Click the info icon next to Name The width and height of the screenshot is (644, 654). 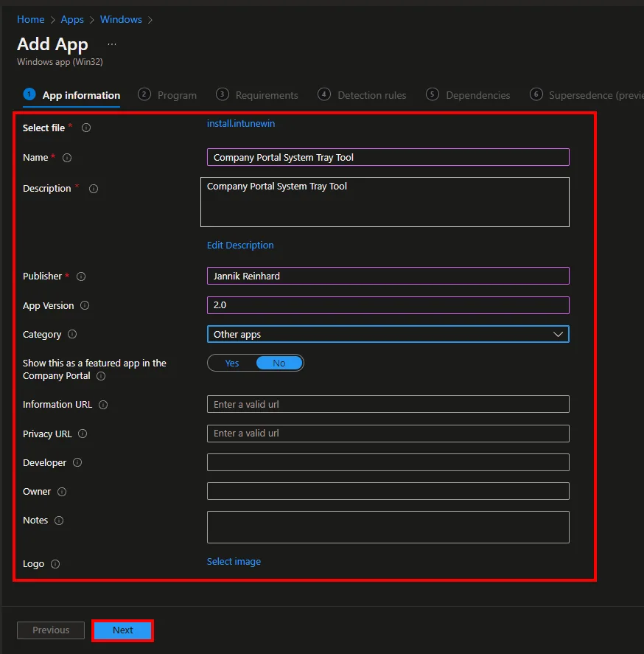pyautogui.click(x=67, y=158)
